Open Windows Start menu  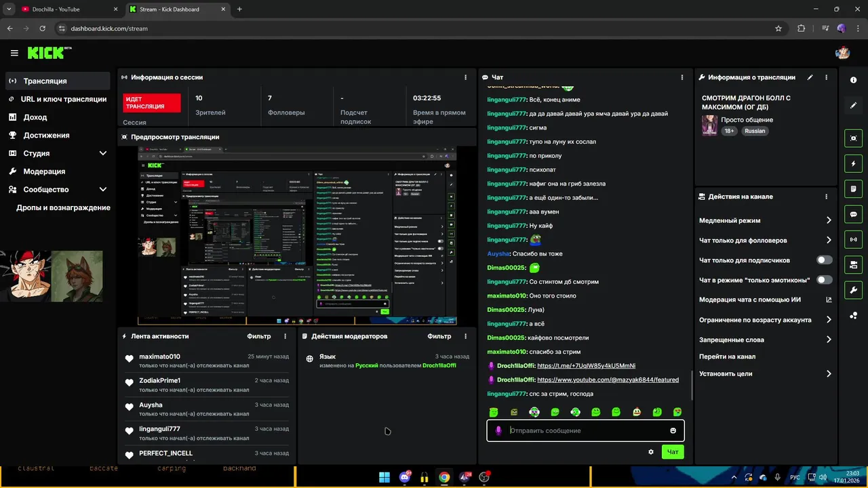click(x=384, y=477)
